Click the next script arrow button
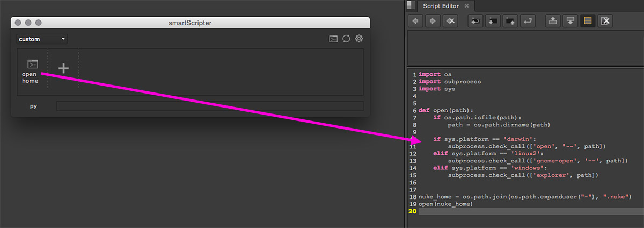 click(434, 21)
